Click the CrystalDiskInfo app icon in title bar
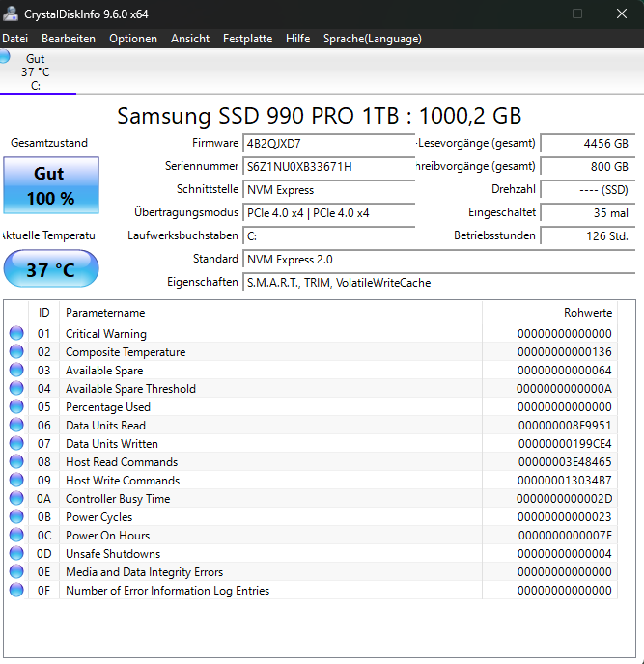644x664 pixels. pos(11,14)
